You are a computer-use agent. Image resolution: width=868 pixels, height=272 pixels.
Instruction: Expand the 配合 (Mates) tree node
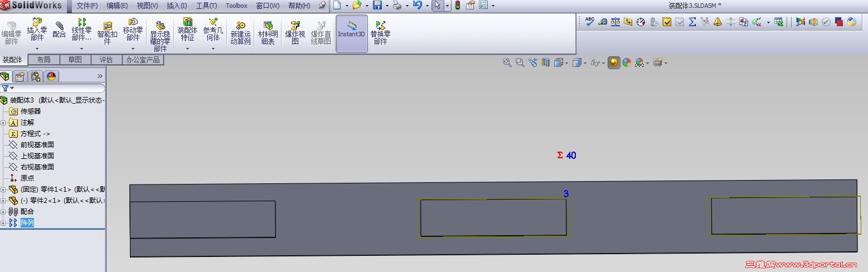click(3, 212)
